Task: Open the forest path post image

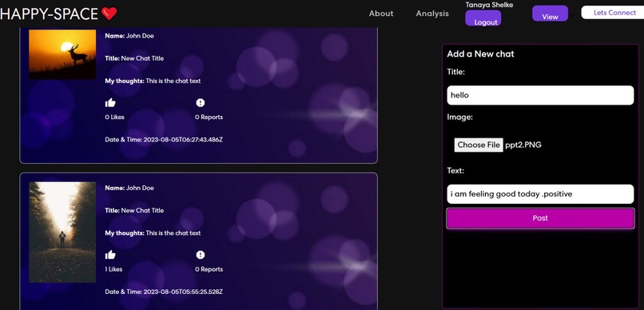Action: tap(62, 232)
